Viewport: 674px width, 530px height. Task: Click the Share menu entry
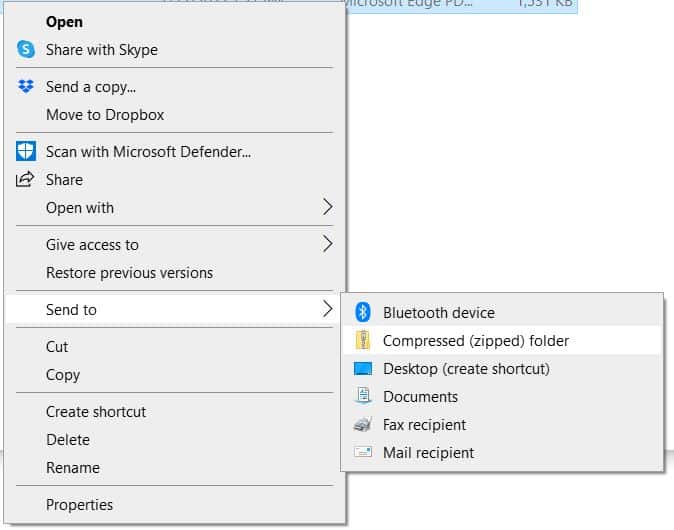coord(175,180)
